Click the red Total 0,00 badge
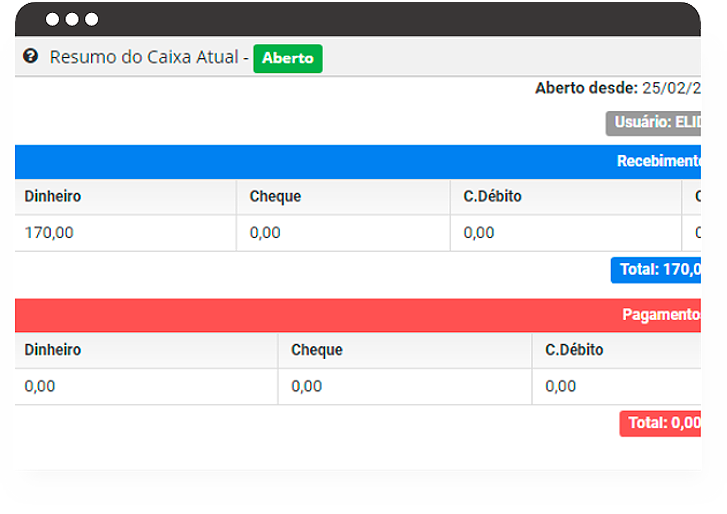Image resolution: width=727 pixels, height=514 pixels. 661,423
